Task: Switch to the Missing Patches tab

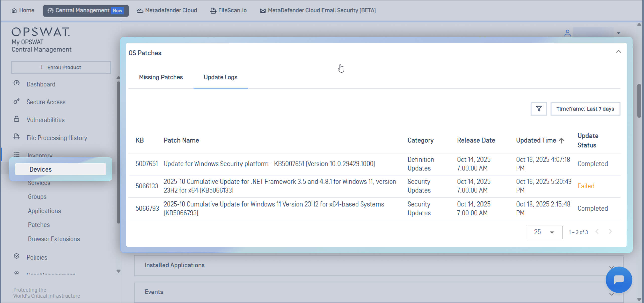Action: tap(161, 77)
